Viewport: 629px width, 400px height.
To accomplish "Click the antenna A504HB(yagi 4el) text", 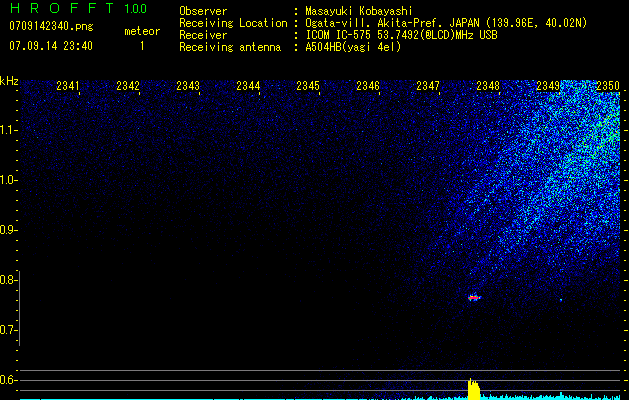I will [x=353, y=47].
